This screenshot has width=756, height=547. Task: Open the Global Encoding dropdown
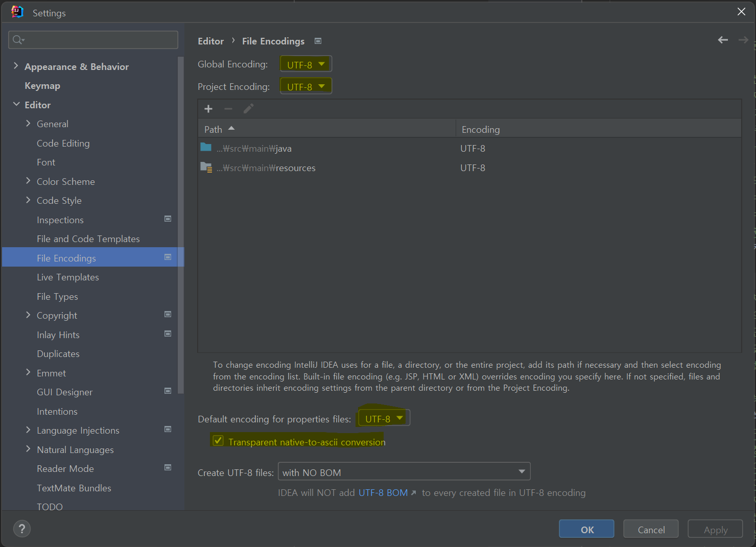[x=306, y=64]
